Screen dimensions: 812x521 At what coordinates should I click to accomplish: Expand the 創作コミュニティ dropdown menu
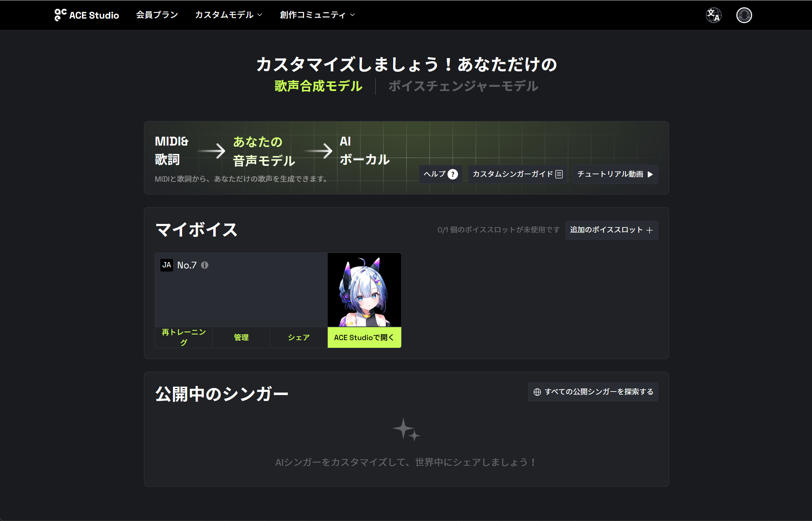tap(317, 15)
